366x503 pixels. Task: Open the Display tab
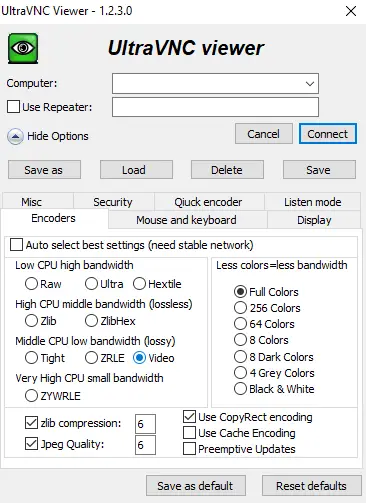[314, 220]
